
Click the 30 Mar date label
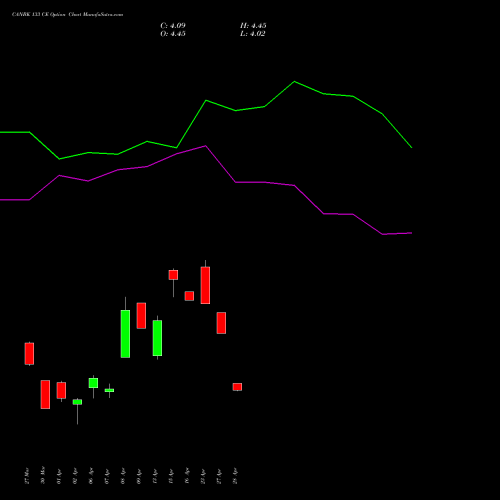[43, 476]
